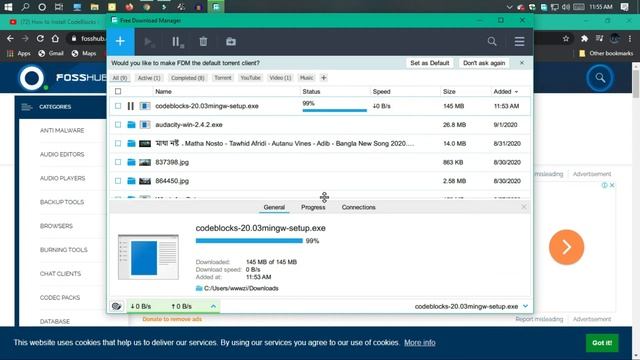
Task: Click AUDIO EDITORS category on FossHub
Action: 62,154
